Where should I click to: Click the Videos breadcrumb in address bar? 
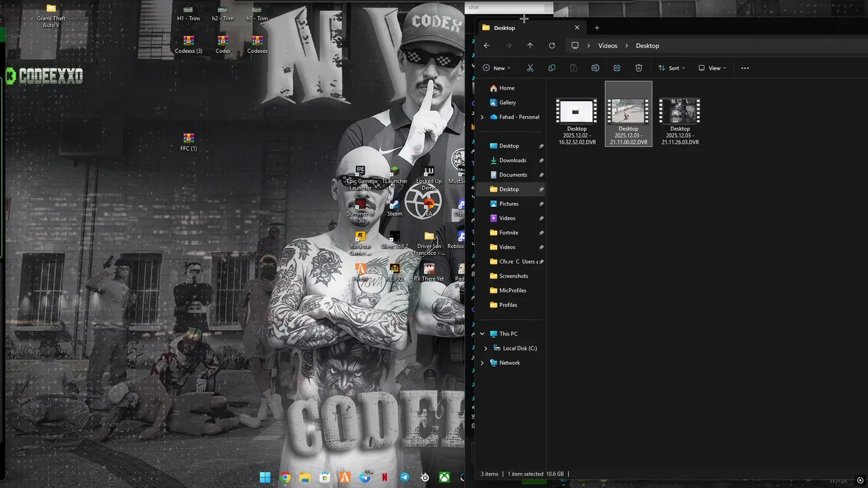coord(608,45)
